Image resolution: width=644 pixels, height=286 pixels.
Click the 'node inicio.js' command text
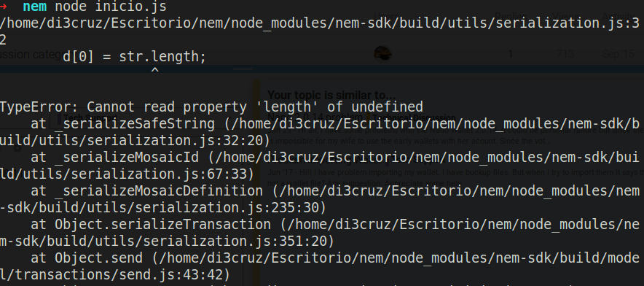(111, 7)
